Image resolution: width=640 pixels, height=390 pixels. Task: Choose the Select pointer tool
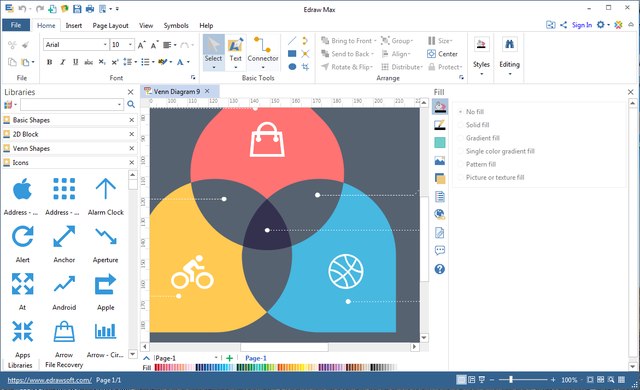coord(213,53)
